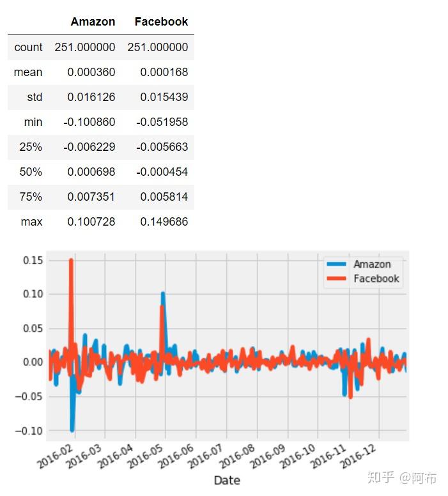Click Facebook min value -0.051958
Image resolution: width=448 pixels, height=496 pixels.
tap(162, 122)
